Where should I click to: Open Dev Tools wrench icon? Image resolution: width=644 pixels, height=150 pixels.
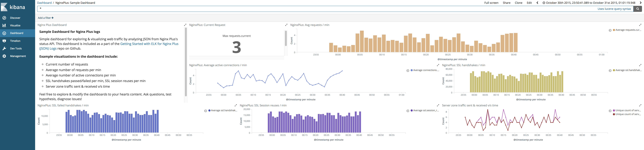4,49
